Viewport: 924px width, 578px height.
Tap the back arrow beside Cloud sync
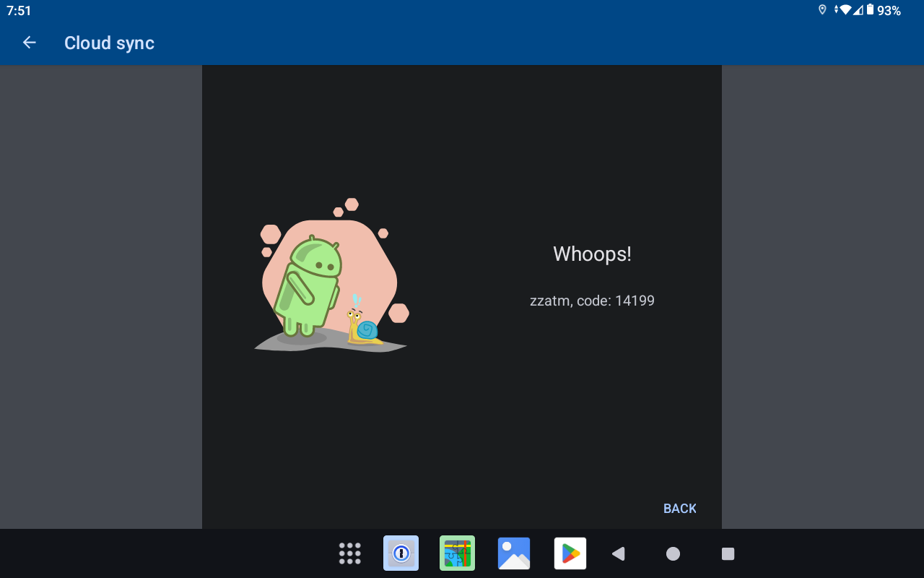(x=29, y=43)
